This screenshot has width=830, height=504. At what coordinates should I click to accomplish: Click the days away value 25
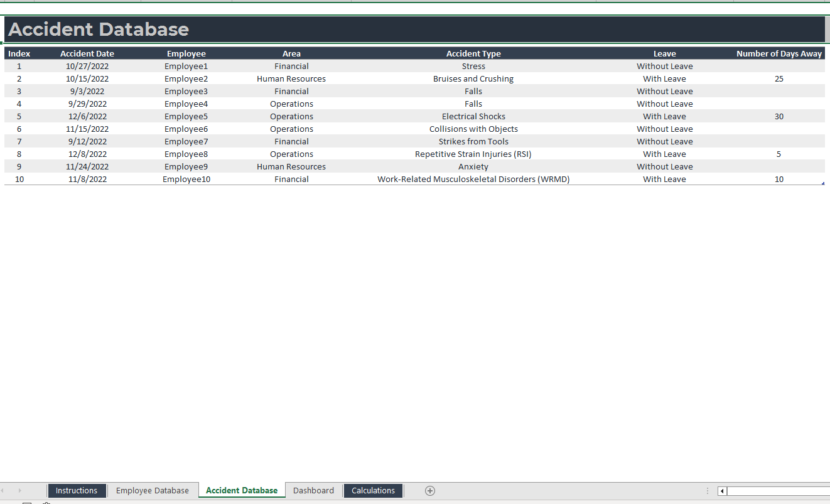coord(779,79)
